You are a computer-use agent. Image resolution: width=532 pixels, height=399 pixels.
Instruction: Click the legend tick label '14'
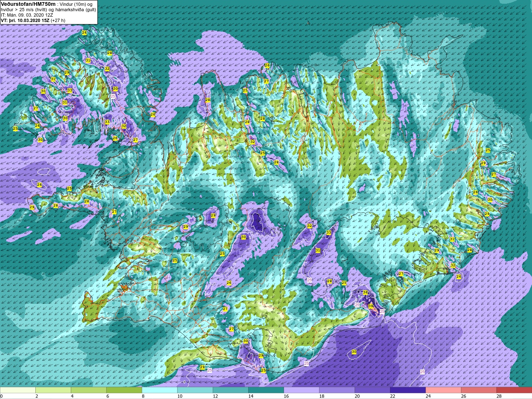tap(251, 396)
